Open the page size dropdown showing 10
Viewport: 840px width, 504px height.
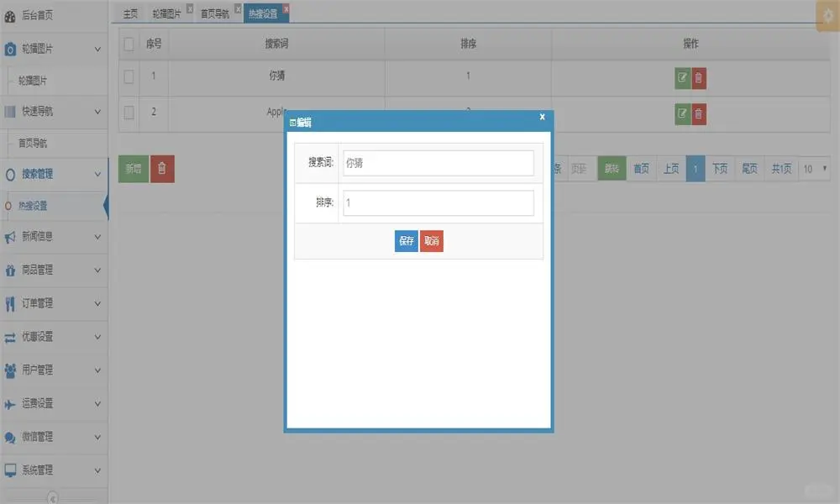click(813, 169)
